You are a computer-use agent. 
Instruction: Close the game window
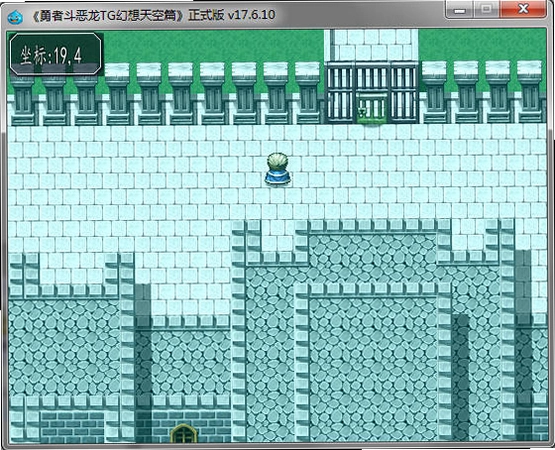pos(523,9)
